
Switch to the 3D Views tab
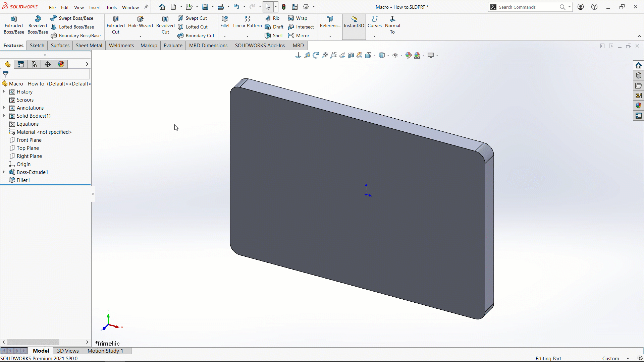[x=68, y=351]
